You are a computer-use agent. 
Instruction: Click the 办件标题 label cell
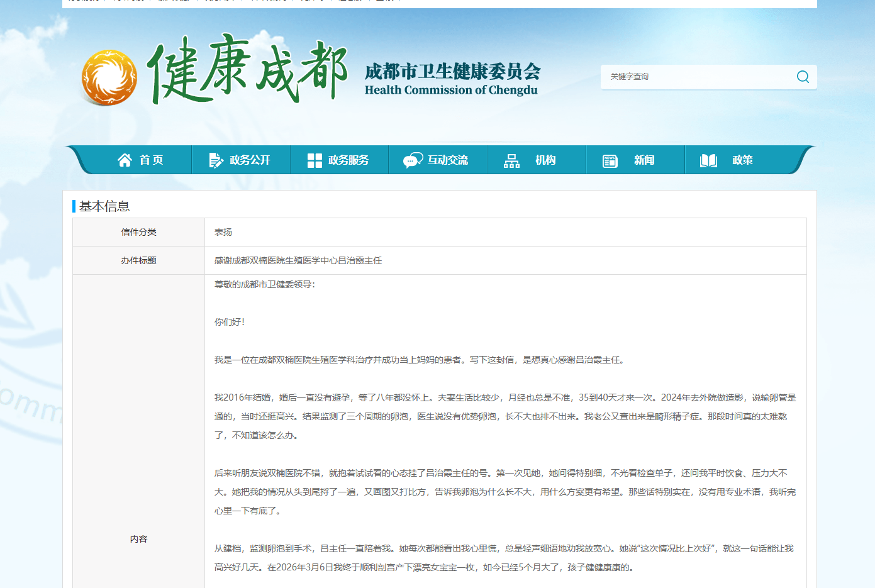[139, 260]
